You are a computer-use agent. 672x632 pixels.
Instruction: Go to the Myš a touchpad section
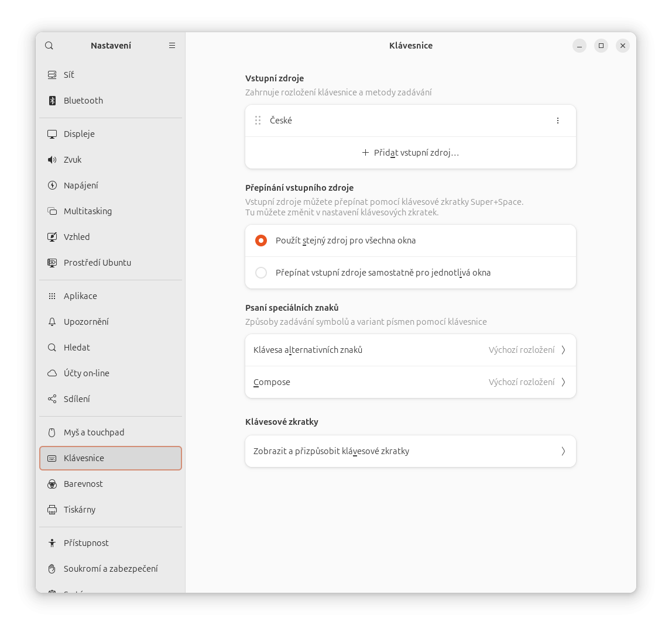point(94,432)
